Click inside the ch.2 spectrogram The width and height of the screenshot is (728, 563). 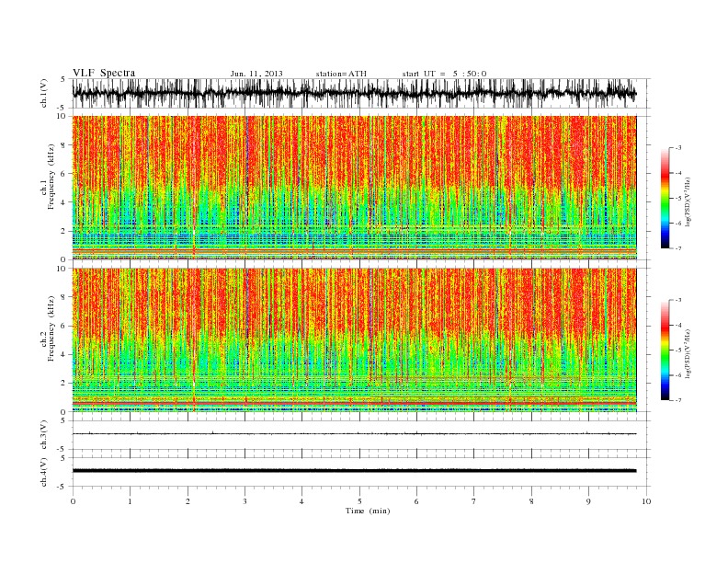354,339
